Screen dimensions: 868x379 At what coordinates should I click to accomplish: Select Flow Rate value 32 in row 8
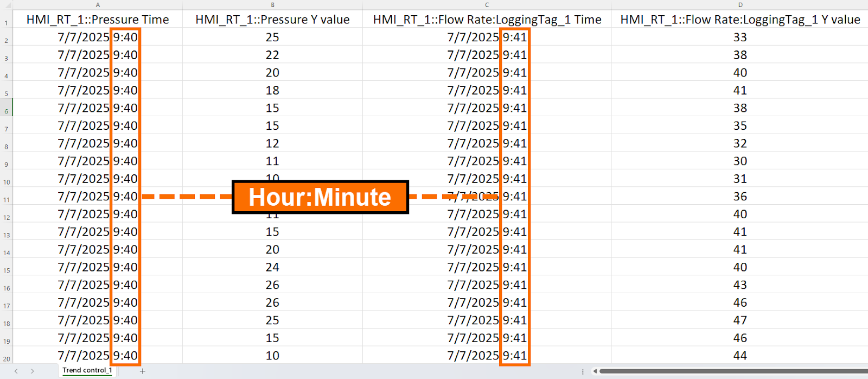[740, 143]
